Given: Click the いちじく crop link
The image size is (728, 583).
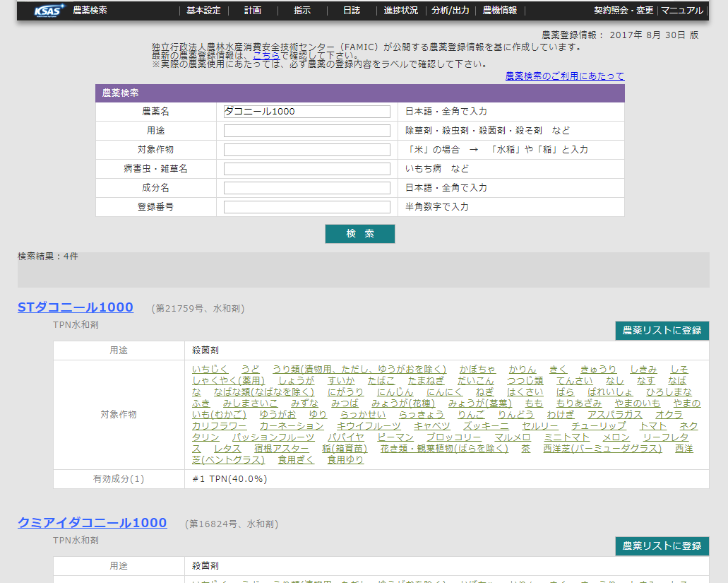Looking at the screenshot, I should 210,370.
